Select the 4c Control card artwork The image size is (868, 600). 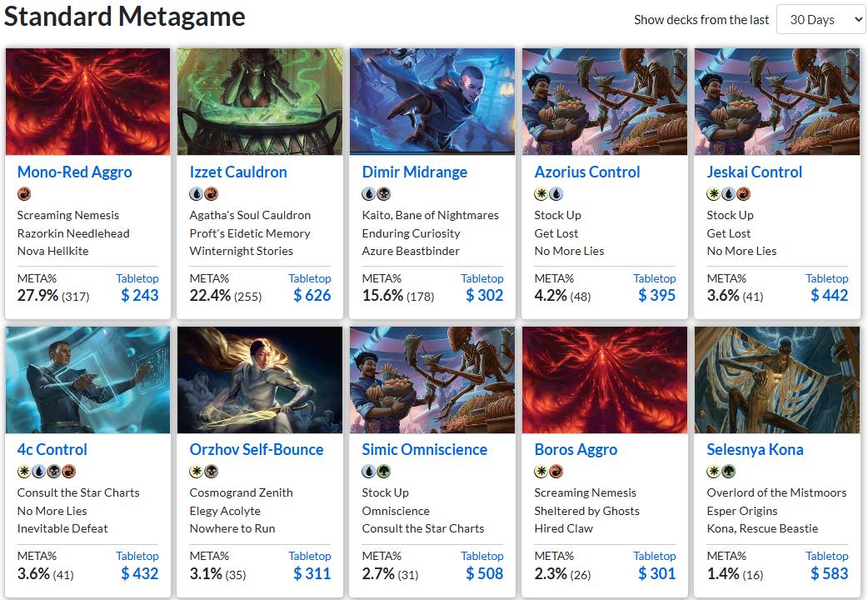click(87, 380)
